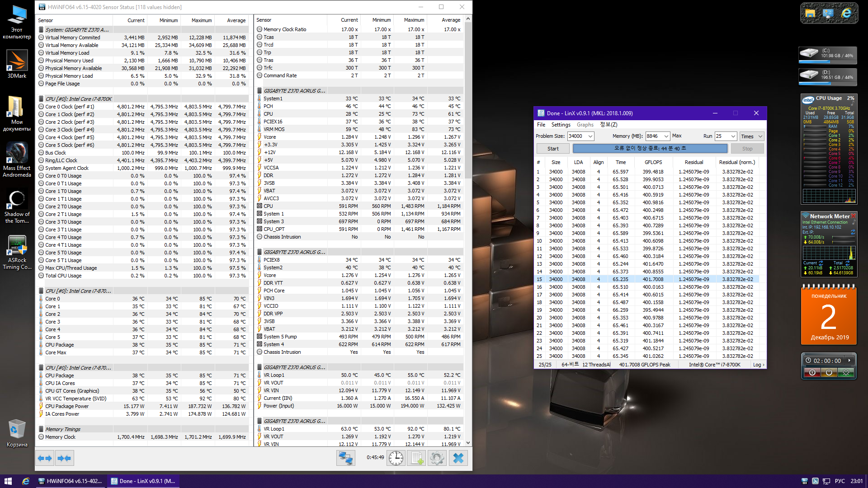Click the LinX progress bar showing completion
Image resolution: width=868 pixels, height=488 pixels.
coord(650,149)
